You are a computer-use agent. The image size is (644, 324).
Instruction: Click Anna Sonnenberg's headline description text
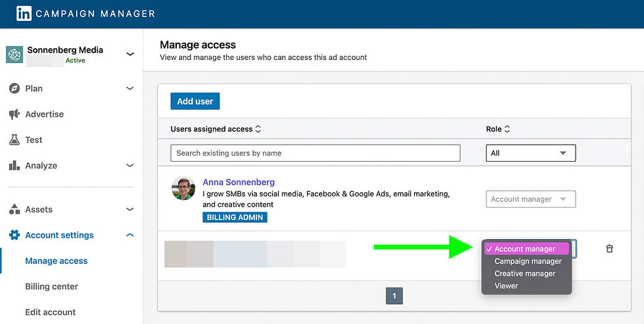(x=326, y=199)
